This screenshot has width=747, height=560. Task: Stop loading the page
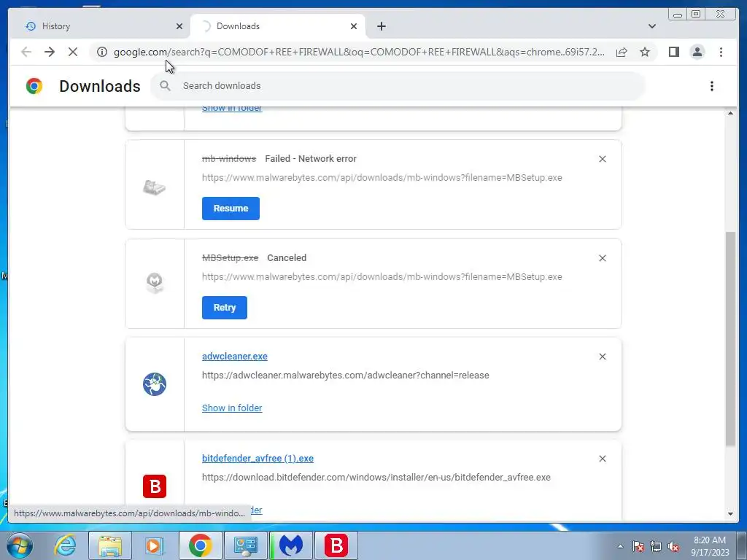point(73,52)
